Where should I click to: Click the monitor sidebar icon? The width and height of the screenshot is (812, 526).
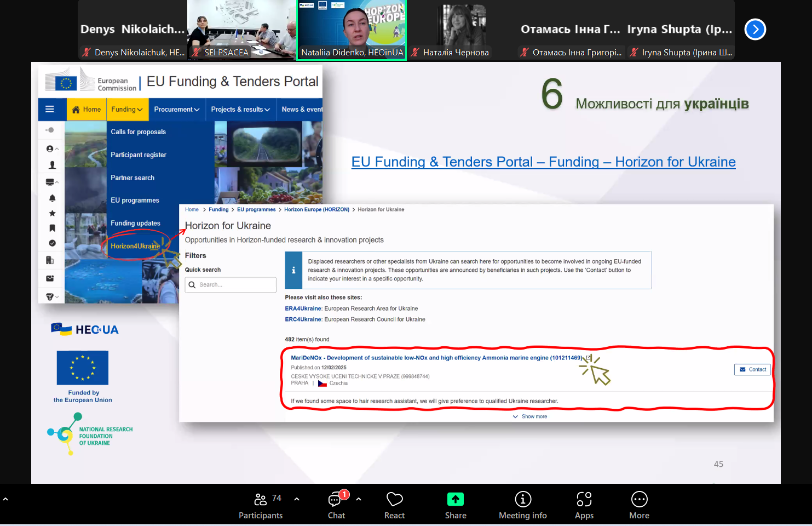click(x=50, y=182)
